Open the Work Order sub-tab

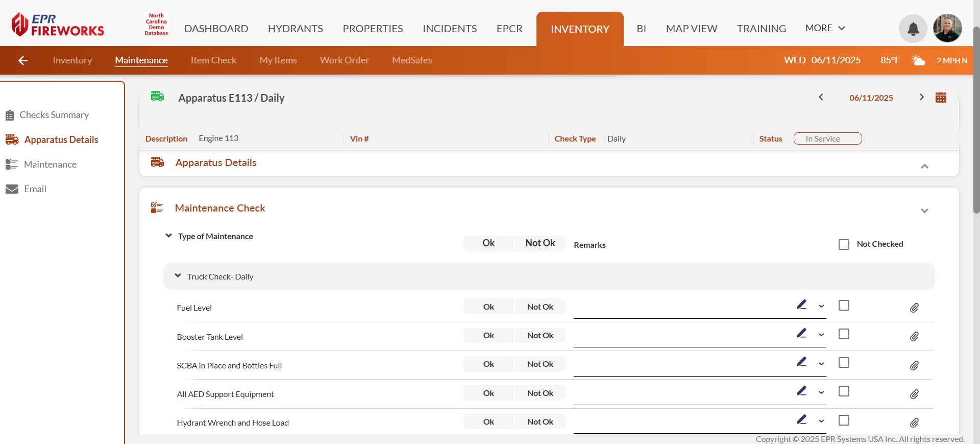344,60
